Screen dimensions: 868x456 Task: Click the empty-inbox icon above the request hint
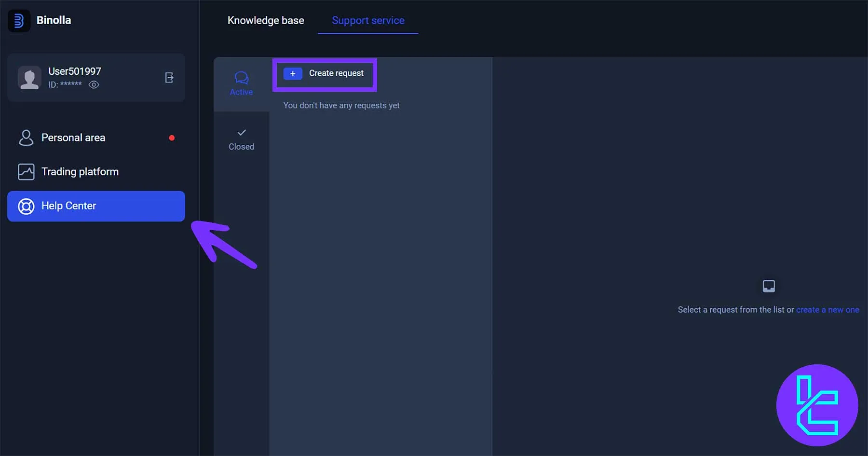pyautogui.click(x=768, y=285)
